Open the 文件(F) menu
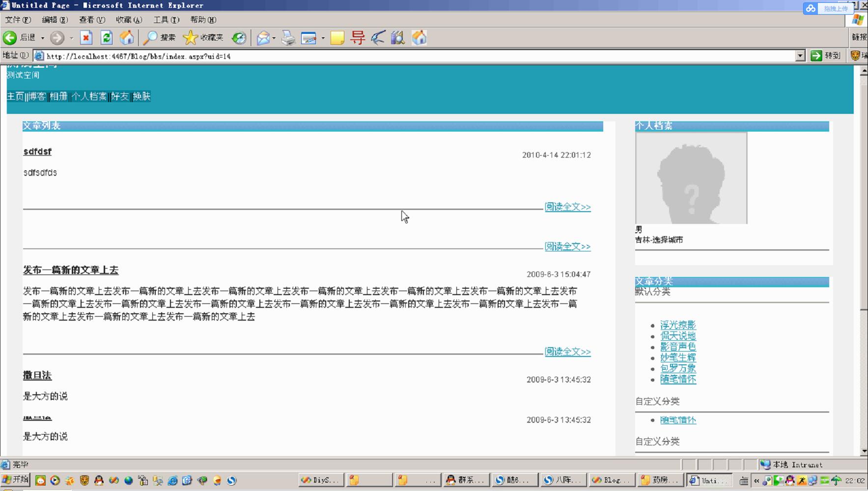This screenshot has height=491, width=868. (18, 20)
